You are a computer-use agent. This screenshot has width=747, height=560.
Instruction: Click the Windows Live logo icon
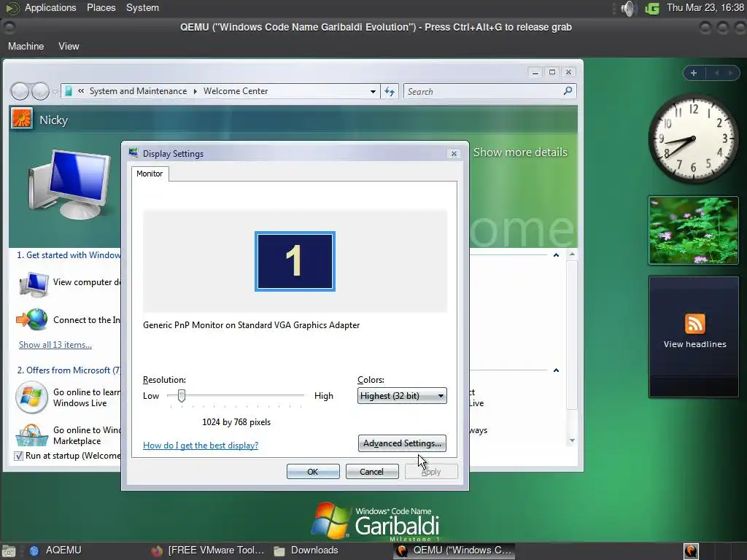pyautogui.click(x=31, y=397)
